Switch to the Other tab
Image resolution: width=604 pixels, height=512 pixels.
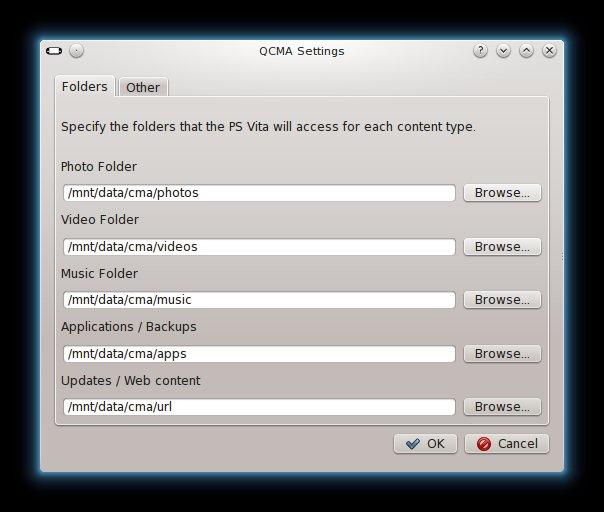click(143, 87)
